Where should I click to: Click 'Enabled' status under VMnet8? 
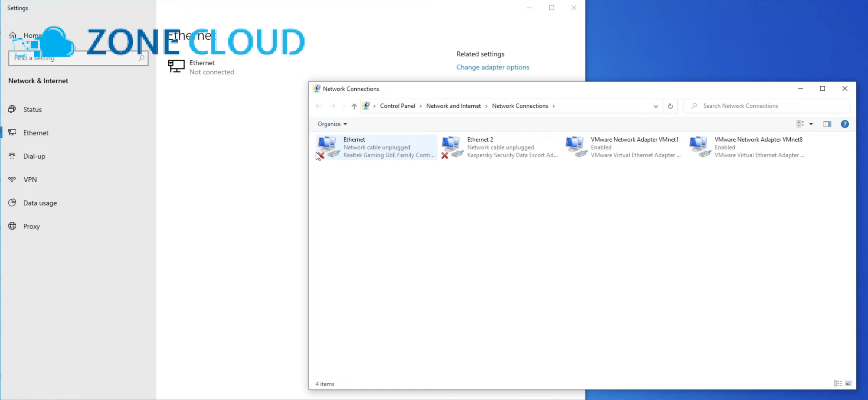(x=725, y=147)
